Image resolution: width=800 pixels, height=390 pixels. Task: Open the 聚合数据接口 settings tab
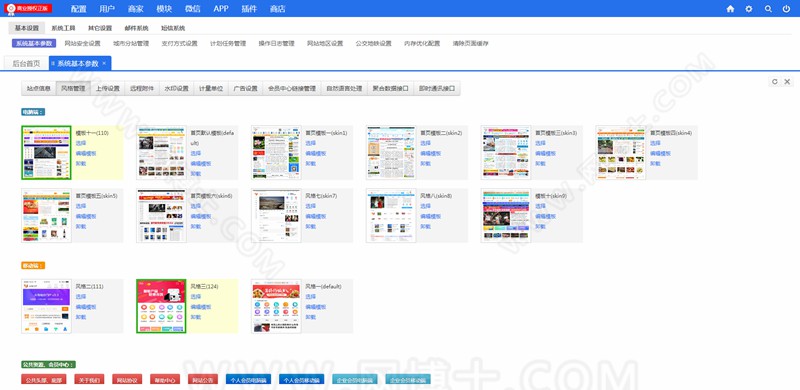390,88
